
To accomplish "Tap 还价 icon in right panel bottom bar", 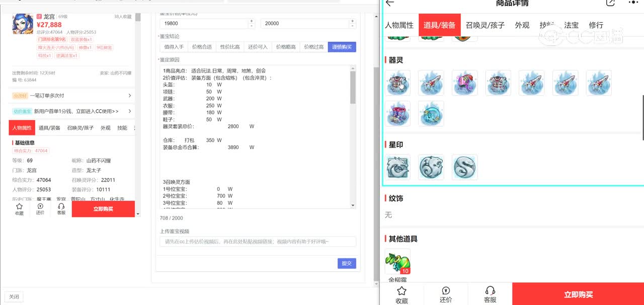I will (446, 294).
